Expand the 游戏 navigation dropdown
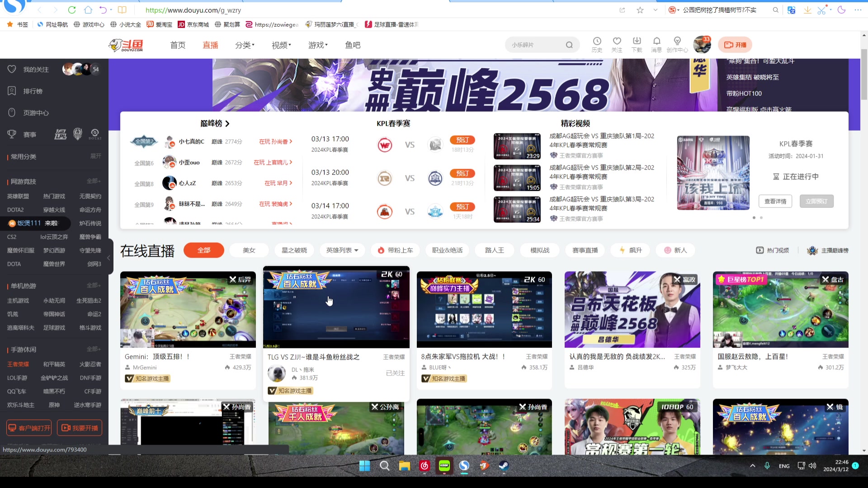This screenshot has height=488, width=868. 318,45
